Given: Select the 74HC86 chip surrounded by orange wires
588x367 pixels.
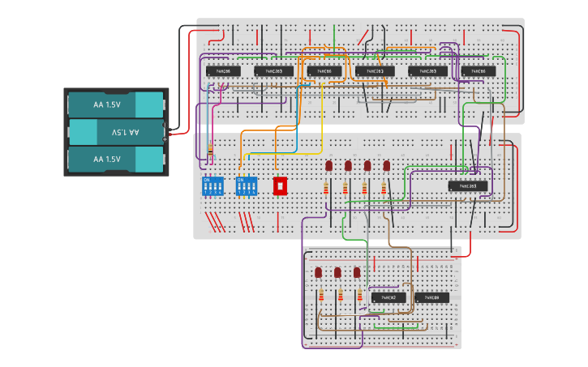Looking at the screenshot, I should pos(324,70).
